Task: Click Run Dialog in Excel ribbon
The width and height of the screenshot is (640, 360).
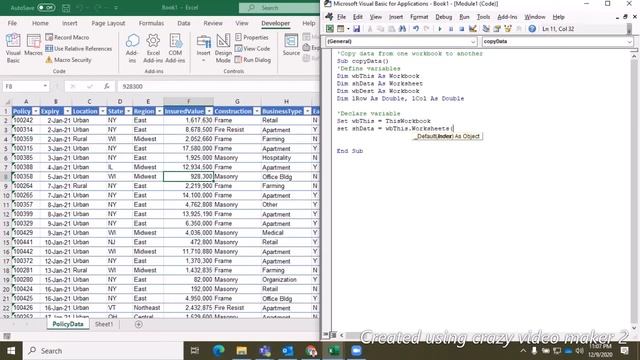Action: click(x=253, y=60)
